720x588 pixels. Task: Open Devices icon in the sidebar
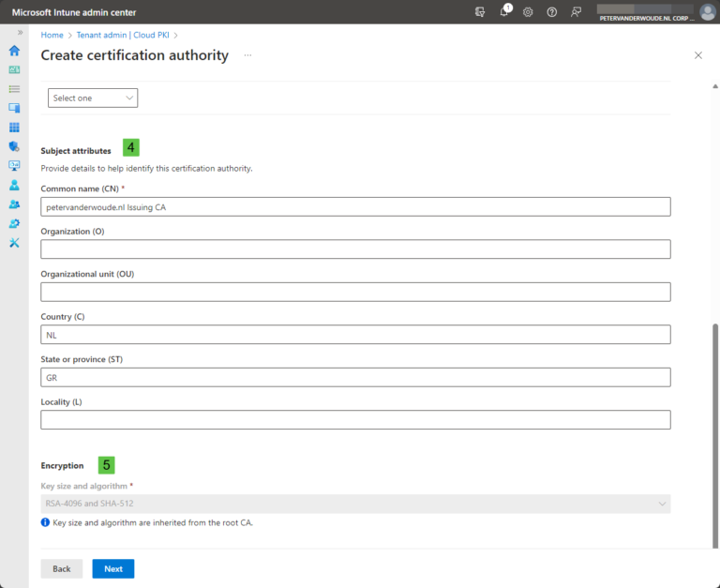click(x=14, y=108)
